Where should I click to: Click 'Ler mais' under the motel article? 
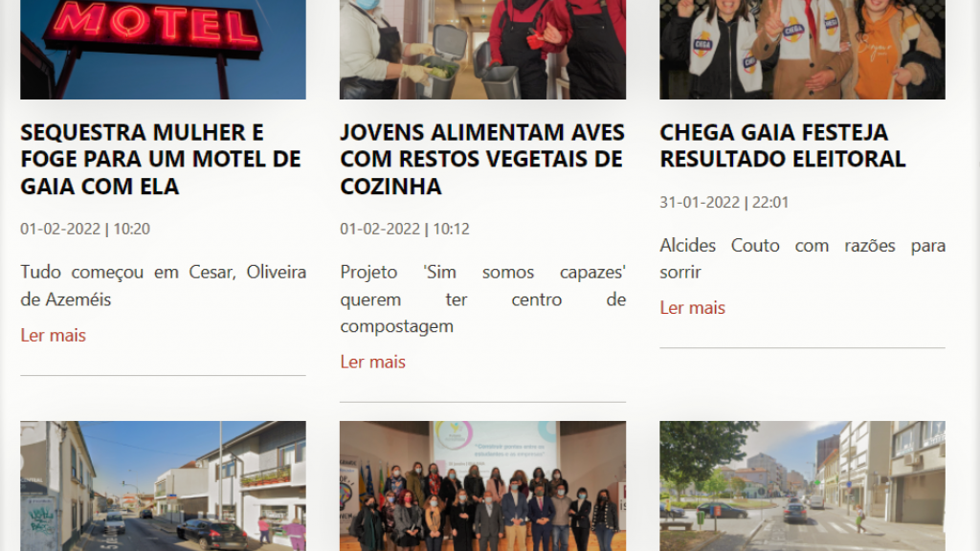[54, 335]
